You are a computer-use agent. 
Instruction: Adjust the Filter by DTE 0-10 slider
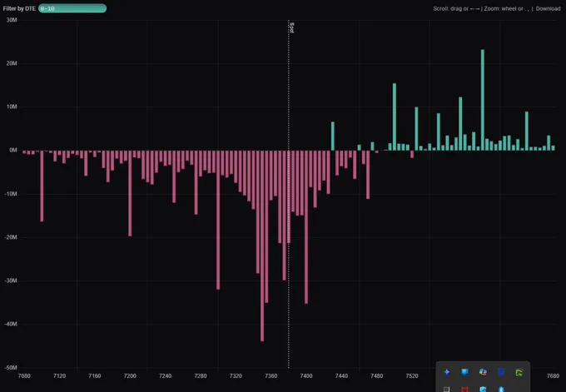click(72, 8)
